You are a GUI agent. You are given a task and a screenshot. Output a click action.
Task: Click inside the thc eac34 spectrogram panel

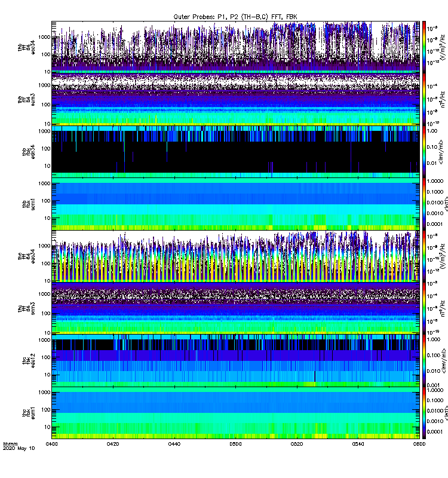pyautogui.click(x=235, y=256)
